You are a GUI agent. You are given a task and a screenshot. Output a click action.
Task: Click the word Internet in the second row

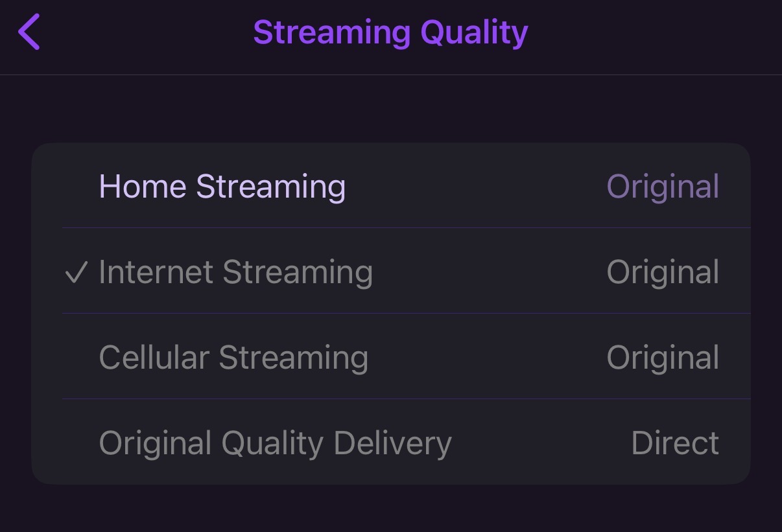click(156, 272)
